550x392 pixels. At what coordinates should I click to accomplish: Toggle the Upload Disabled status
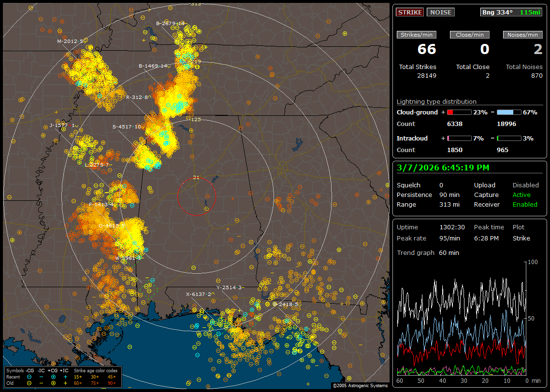pos(525,185)
